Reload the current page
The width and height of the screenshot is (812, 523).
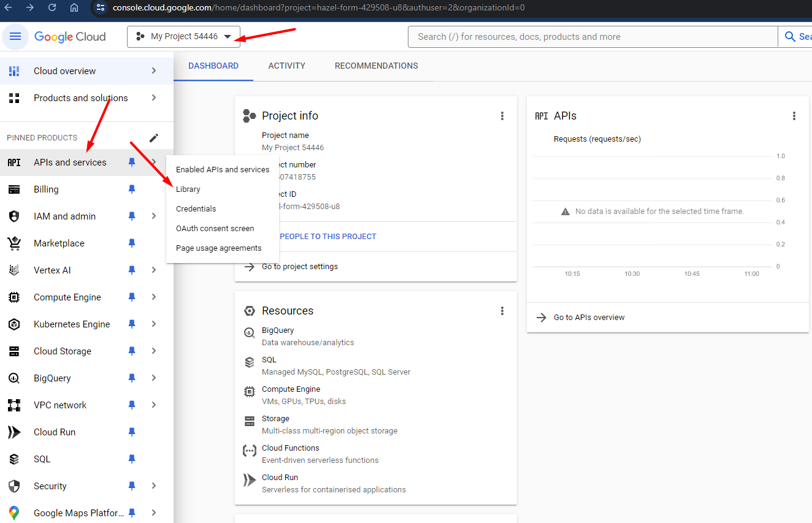coord(52,7)
